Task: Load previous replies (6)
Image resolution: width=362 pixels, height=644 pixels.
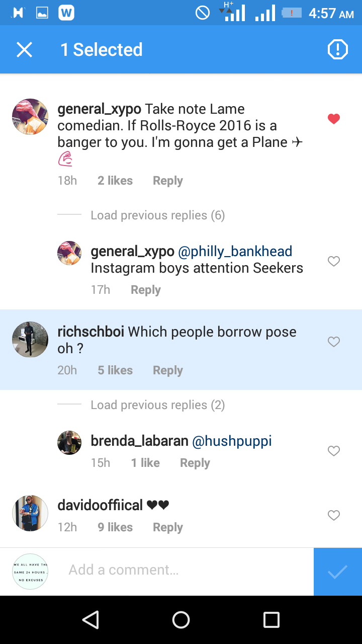Action: click(157, 215)
